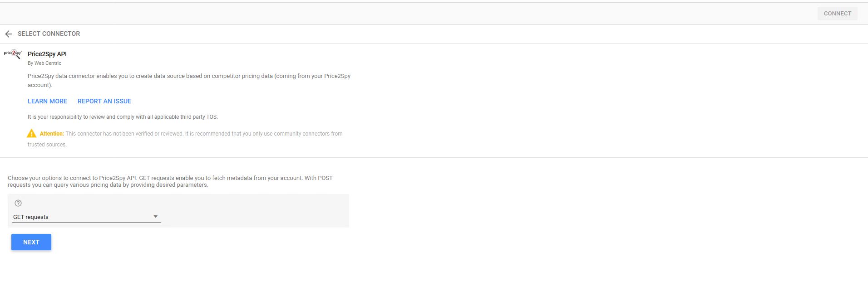The image size is (868, 282).
Task: Click the back arrow icon
Action: tap(9, 34)
